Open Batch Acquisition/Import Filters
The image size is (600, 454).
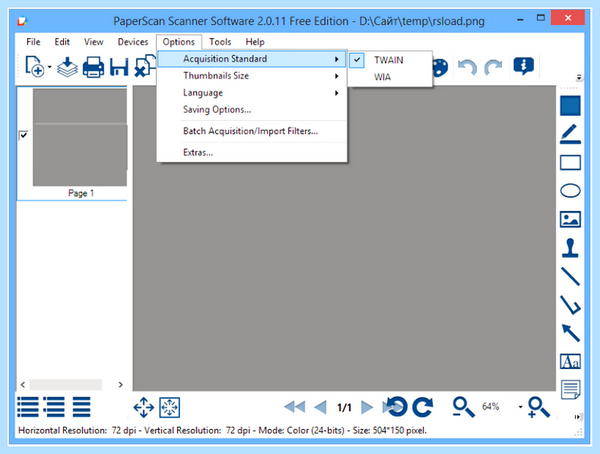(x=252, y=131)
